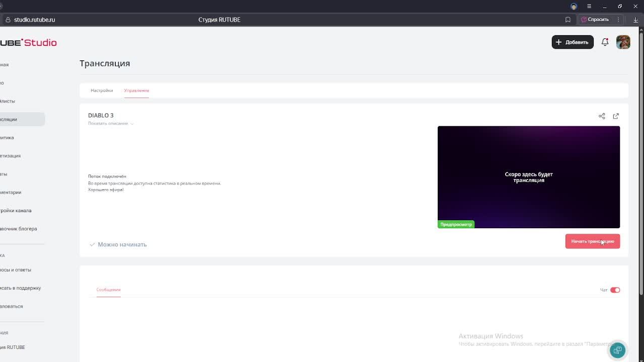Click the DIABLO 3 stream title
Viewport: 644px width, 362px height.
pos(101,116)
